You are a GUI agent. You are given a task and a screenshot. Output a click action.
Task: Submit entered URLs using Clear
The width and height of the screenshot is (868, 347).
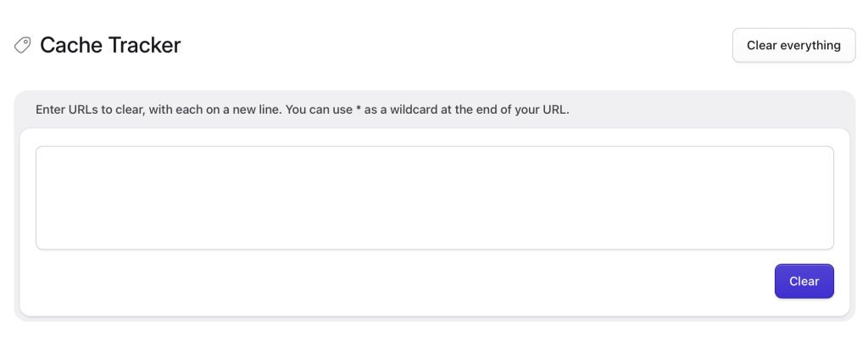(804, 281)
